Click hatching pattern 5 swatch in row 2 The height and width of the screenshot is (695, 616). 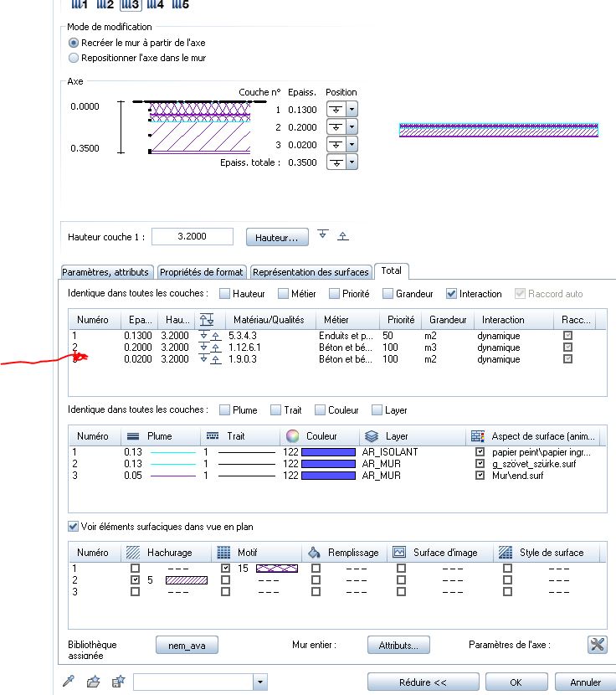click(x=187, y=580)
